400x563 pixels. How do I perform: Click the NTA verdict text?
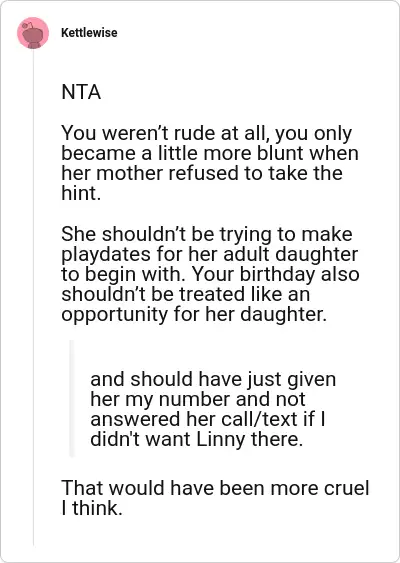pos(81,92)
